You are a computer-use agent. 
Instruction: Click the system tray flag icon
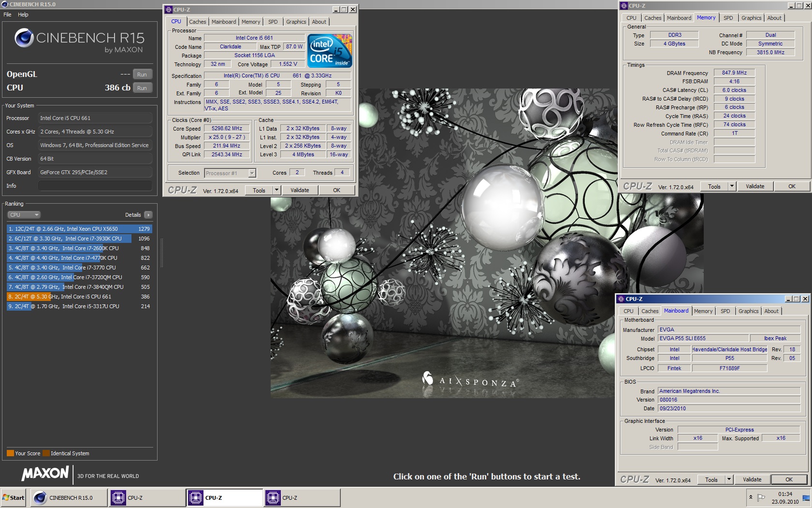point(761,497)
